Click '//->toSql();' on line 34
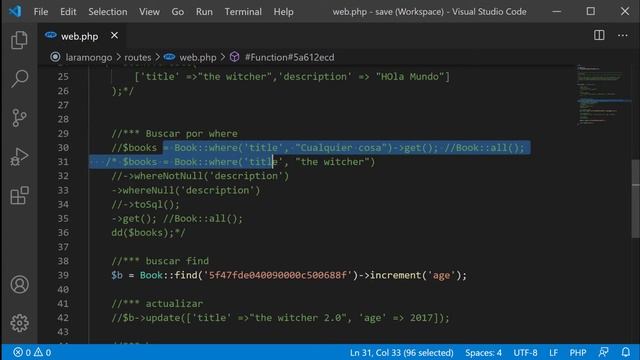This screenshot has height=360, width=640. pos(145,204)
